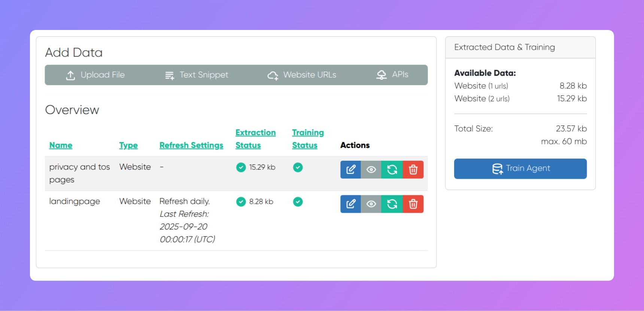Sort table by Type column

(128, 145)
